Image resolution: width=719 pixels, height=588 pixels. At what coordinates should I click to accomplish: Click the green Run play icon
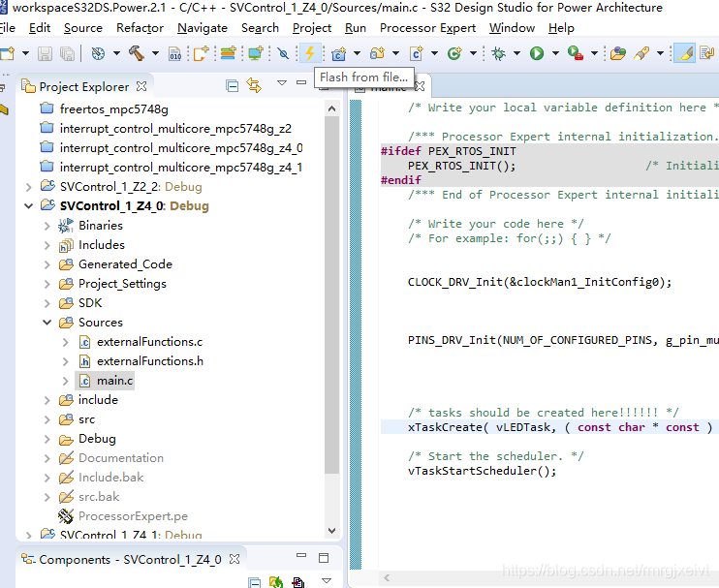point(537,53)
